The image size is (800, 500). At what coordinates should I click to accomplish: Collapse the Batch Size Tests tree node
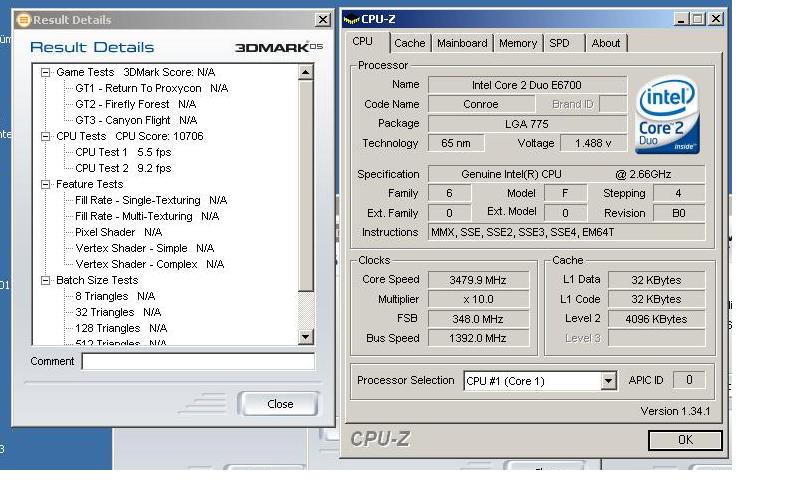coord(45,280)
